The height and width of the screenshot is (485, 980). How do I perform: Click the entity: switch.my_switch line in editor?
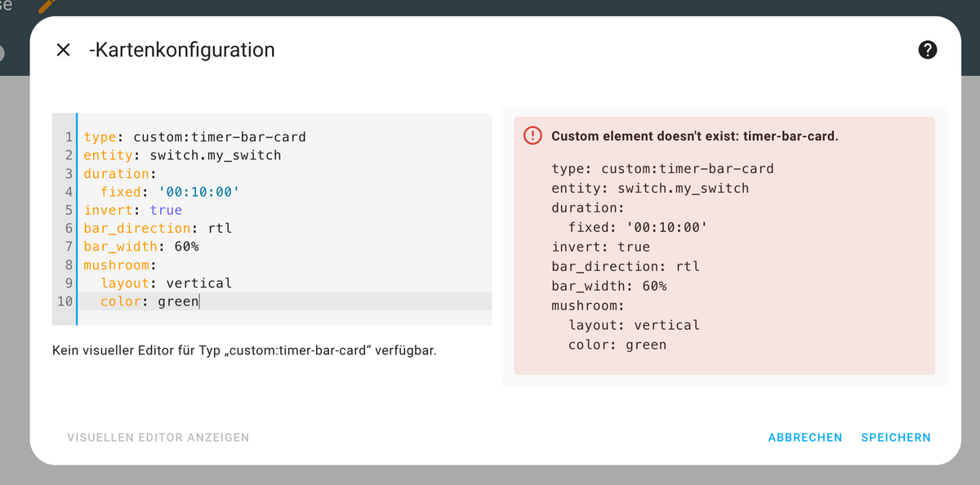[182, 155]
